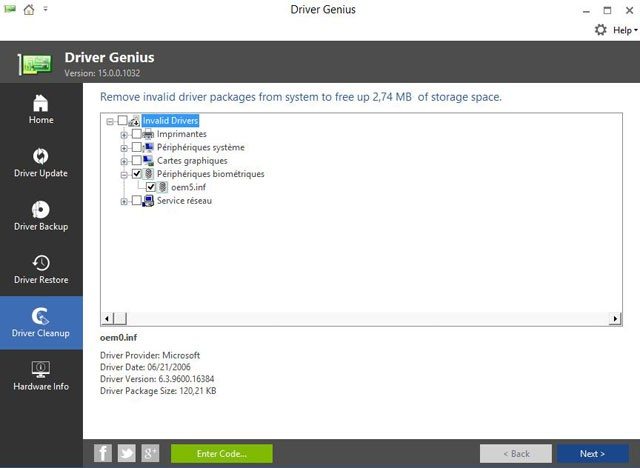
Task: Minimize the Driver Genius window
Action: pos(586,10)
